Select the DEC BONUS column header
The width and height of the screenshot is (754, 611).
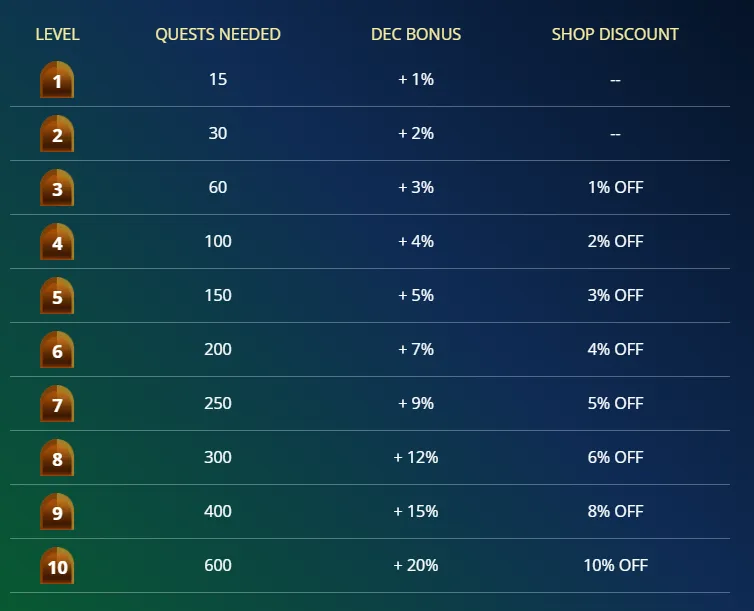(x=416, y=34)
